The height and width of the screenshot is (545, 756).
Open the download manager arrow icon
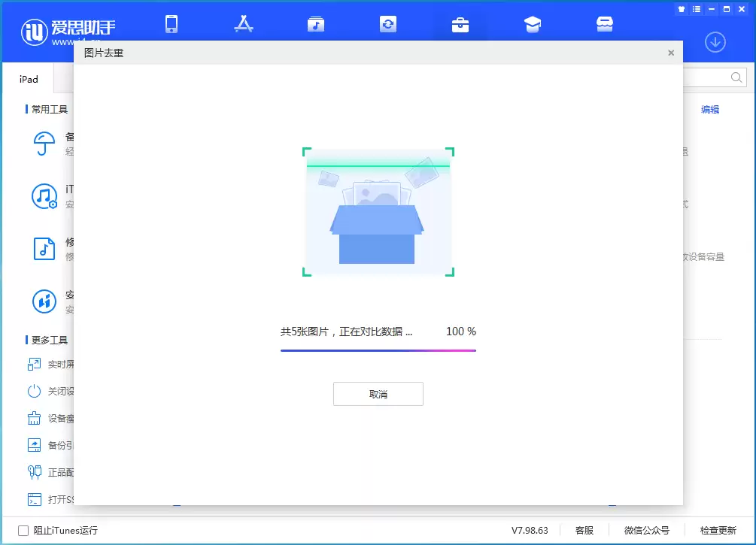[715, 42]
